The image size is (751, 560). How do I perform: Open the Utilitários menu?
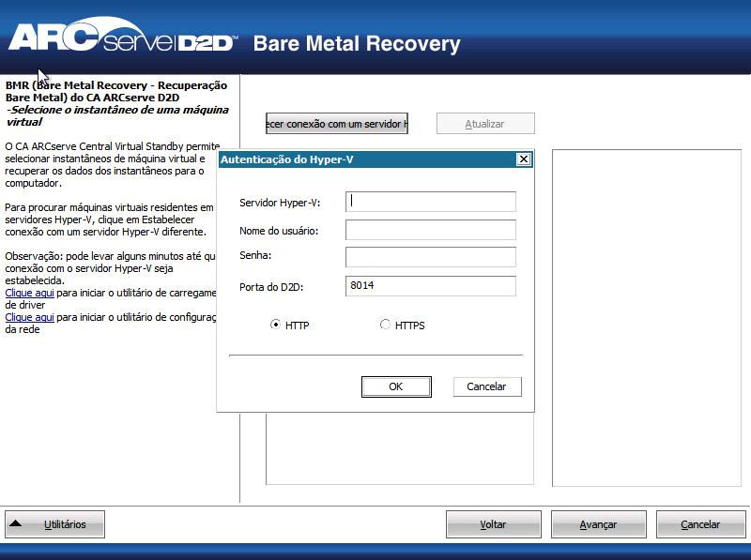click(x=56, y=524)
